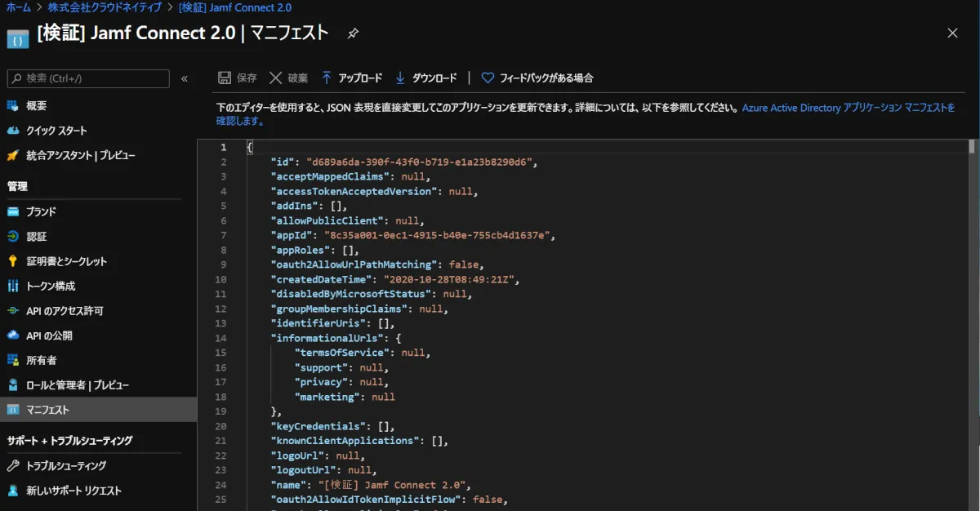This screenshot has height=511, width=980.
Task: Close the manifest blade with X
Action: 952,33
